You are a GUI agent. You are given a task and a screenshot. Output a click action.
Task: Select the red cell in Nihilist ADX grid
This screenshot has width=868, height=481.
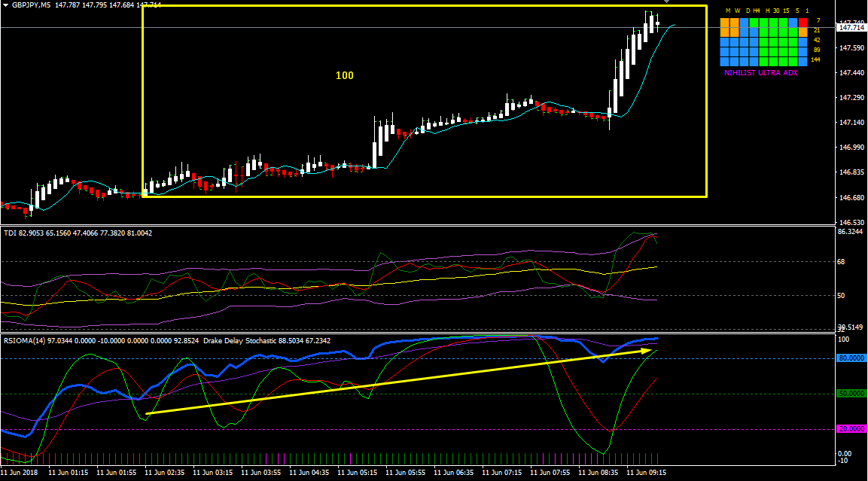803,23
